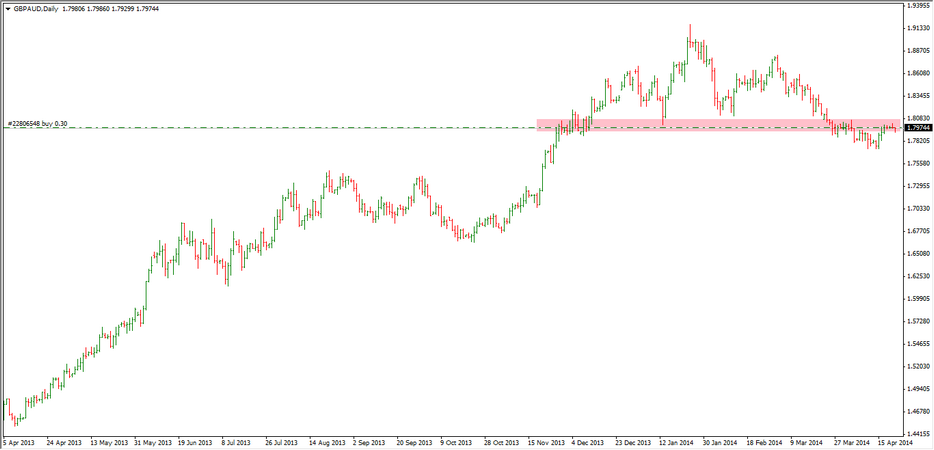Screen dimensions: 934x450
Task: Click the dash-dot buy order line
Action: 300,128
